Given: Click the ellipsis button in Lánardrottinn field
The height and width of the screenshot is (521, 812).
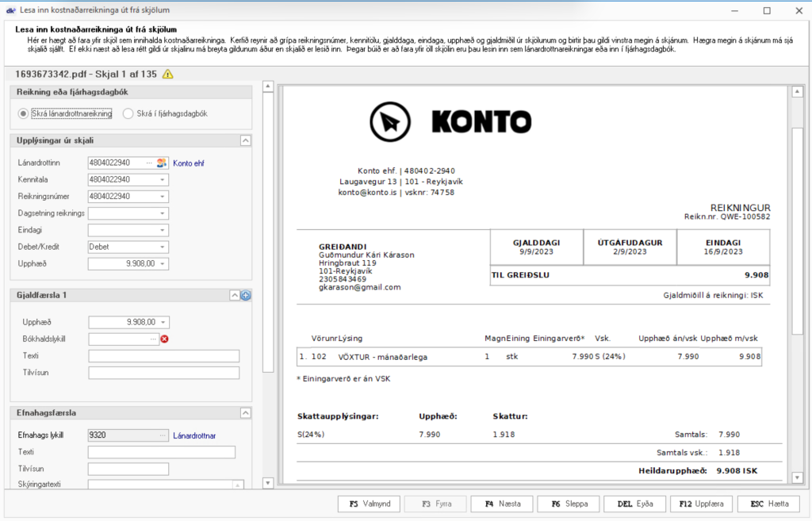Looking at the screenshot, I should click(149, 163).
